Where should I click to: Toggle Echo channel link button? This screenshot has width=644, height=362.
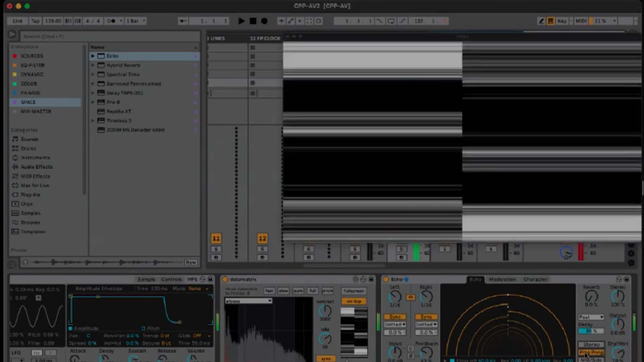410,297
